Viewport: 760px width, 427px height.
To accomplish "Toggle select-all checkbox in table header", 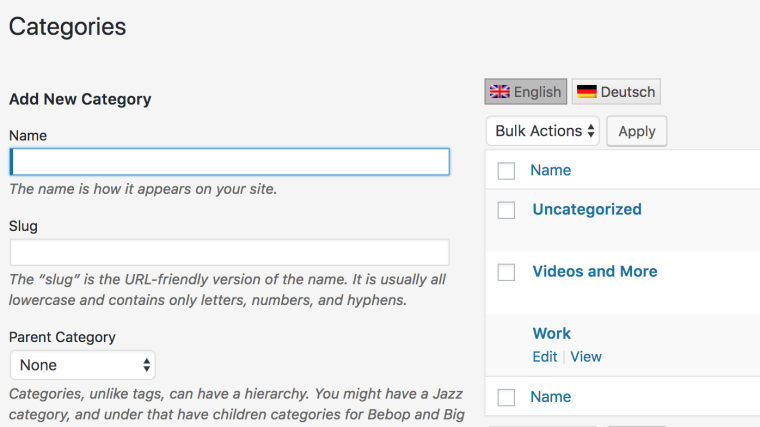I will coord(506,171).
